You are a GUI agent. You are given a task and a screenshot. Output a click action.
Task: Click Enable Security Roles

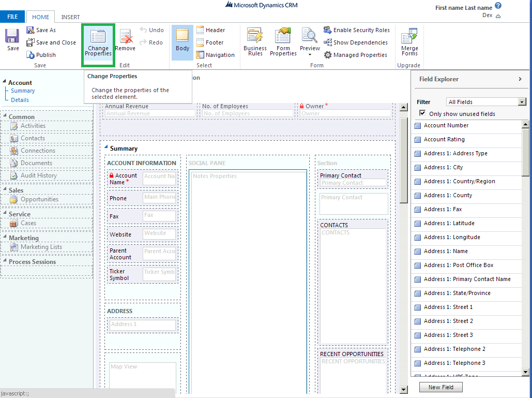356,30
